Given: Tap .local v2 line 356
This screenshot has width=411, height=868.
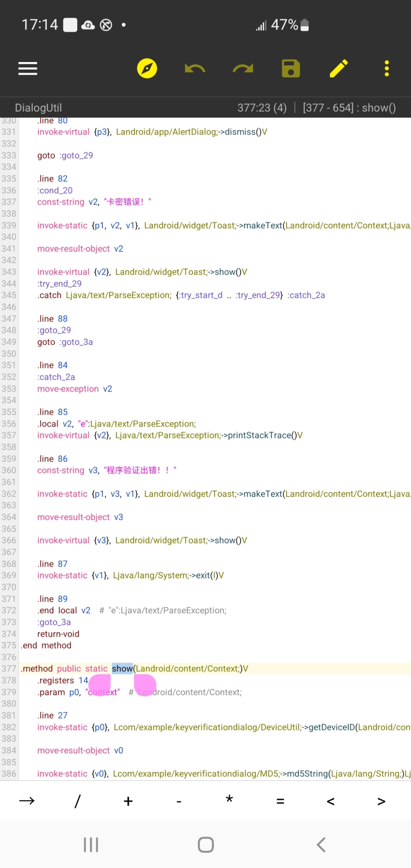Looking at the screenshot, I should point(117,424).
